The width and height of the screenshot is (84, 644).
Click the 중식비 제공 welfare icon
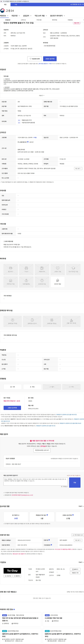(x=58, y=282)
